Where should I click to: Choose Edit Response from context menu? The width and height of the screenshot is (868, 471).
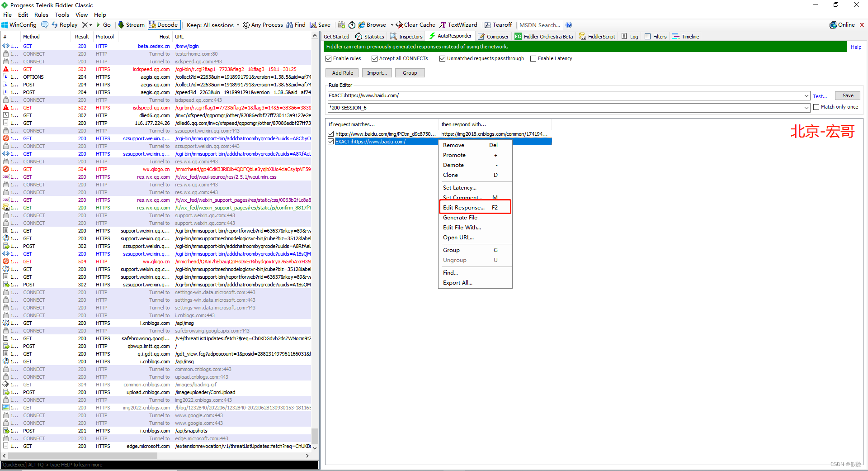click(x=475, y=207)
